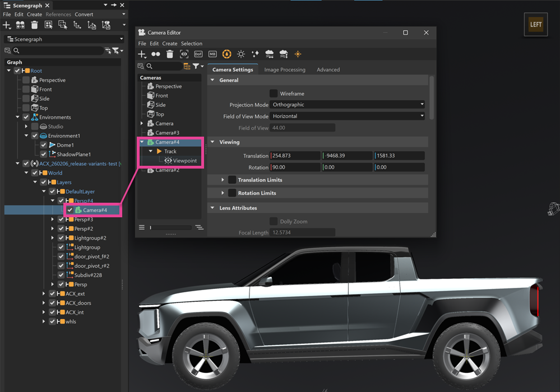Click the plus create camera icon in Camera Editor
560x392 pixels.
pos(142,54)
